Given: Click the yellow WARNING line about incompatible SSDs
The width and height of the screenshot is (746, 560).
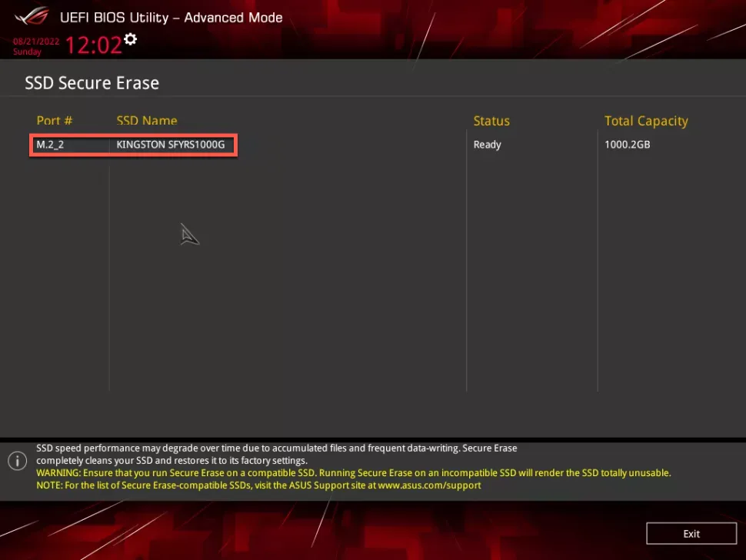Looking at the screenshot, I should (x=354, y=473).
